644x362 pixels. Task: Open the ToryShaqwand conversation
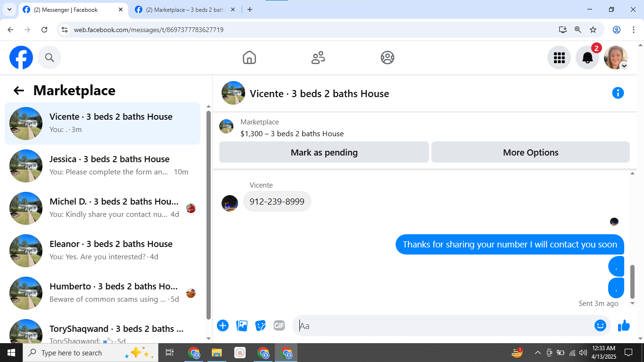103,330
